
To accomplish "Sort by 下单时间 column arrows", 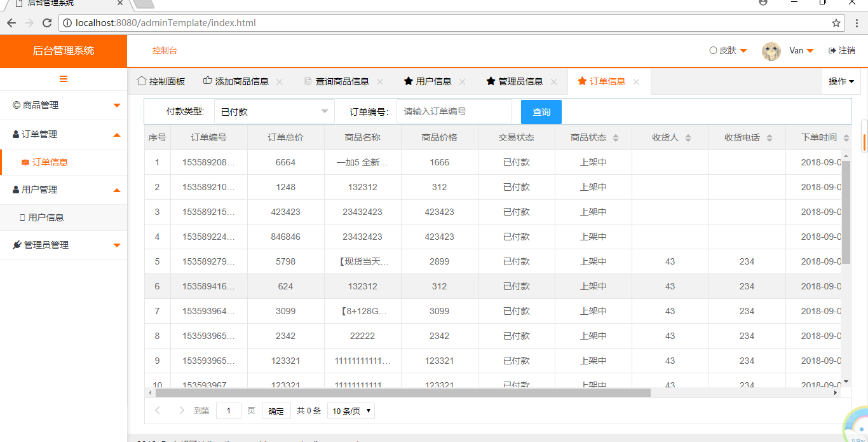I will (846, 138).
